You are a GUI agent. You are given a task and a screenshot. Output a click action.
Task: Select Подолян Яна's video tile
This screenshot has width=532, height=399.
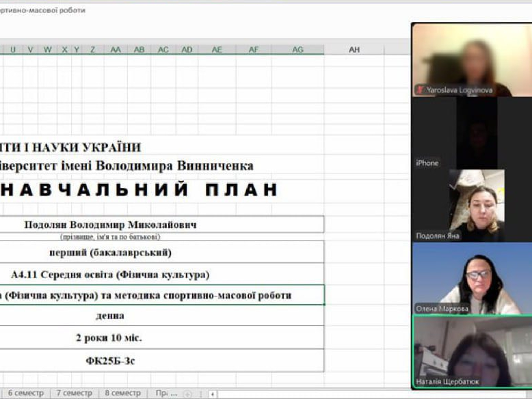tap(472, 206)
